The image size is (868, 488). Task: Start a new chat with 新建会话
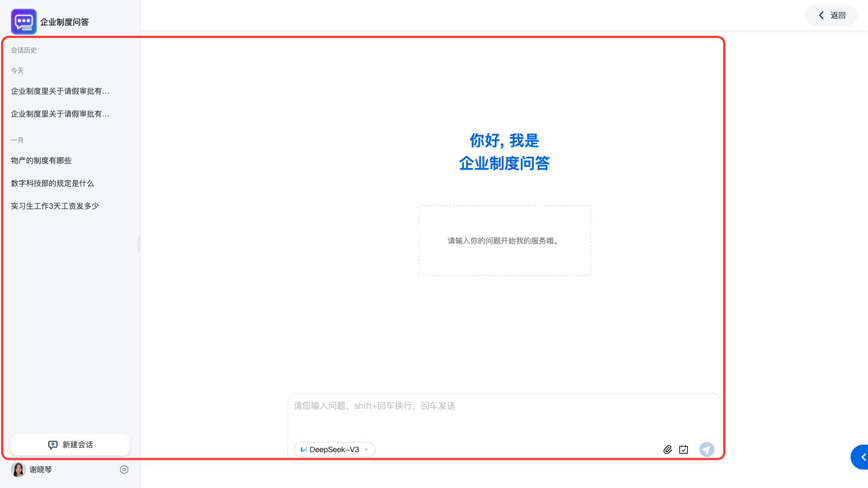tap(71, 445)
